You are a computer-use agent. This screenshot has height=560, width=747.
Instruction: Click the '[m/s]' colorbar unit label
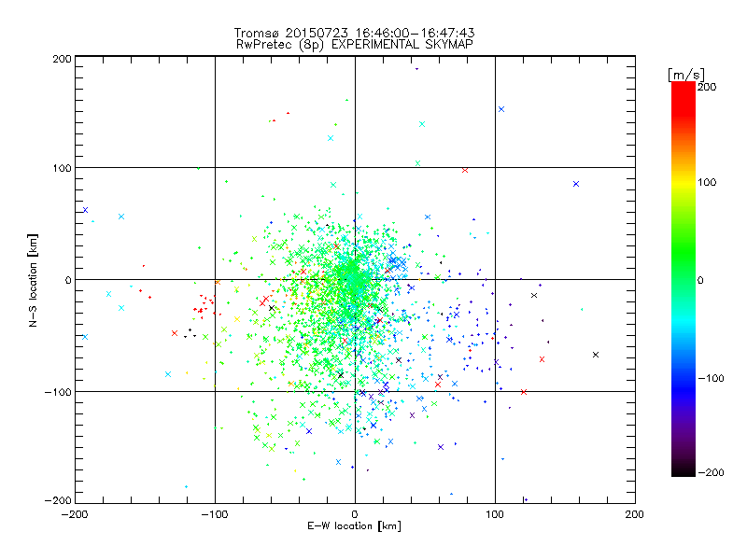686,75
